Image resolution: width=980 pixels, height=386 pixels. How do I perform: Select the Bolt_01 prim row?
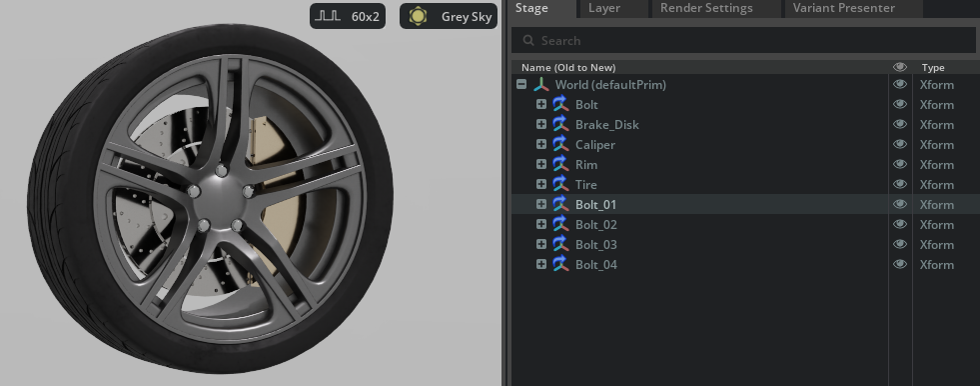point(745,205)
